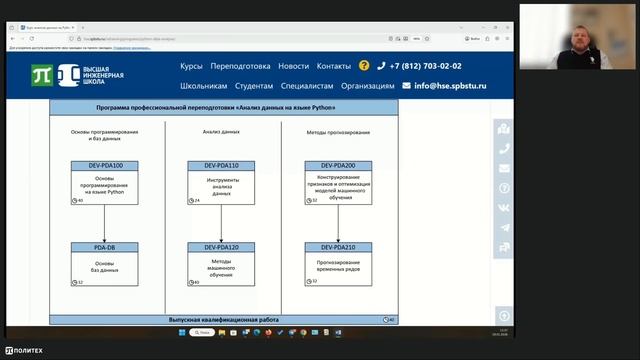
Task: Open the Telegram icon in side panel
Action: 504,228
